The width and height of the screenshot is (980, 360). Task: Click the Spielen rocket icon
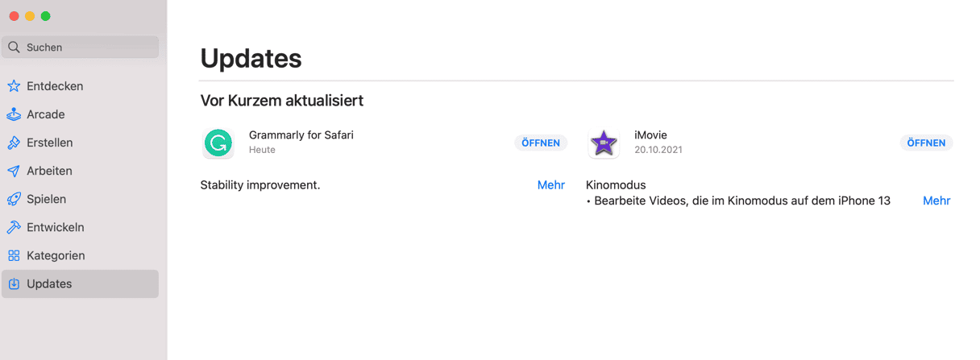(x=14, y=199)
